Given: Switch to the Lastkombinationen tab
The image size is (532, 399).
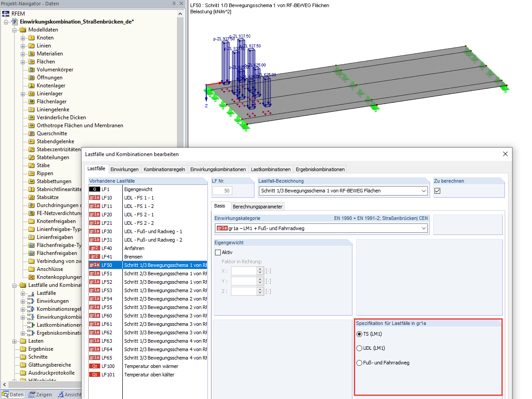Looking at the screenshot, I should [x=271, y=169].
